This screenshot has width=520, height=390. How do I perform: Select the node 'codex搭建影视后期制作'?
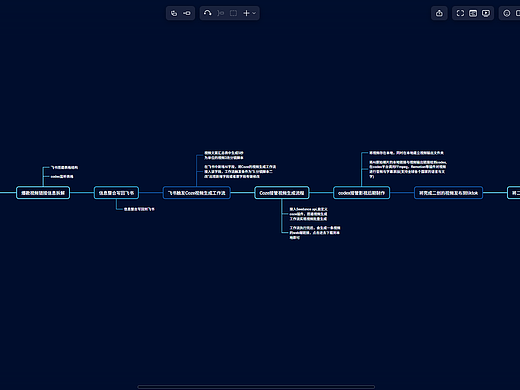pyautogui.click(x=361, y=193)
